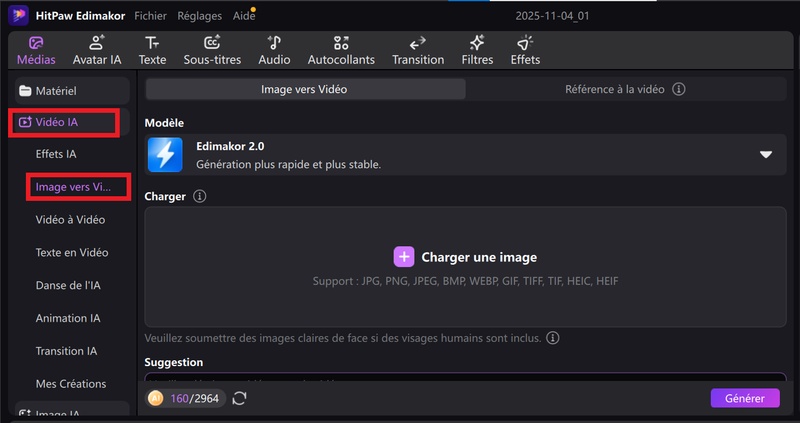800x423 pixels.
Task: Open the Réglages menu
Action: 199,16
